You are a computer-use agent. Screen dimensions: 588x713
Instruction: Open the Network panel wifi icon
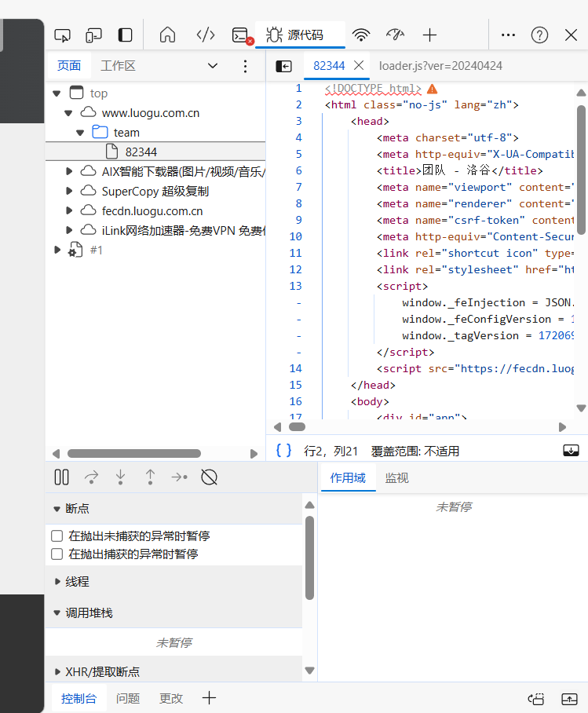coord(361,35)
